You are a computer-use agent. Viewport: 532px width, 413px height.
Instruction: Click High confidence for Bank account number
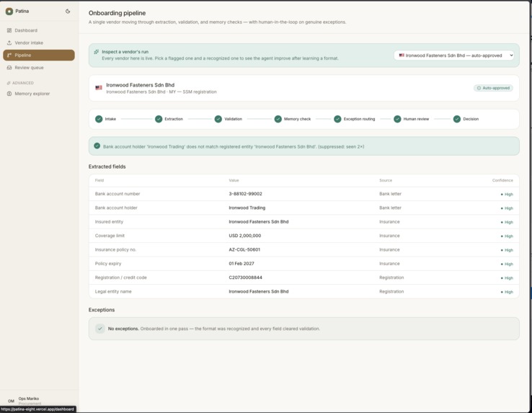(x=507, y=194)
